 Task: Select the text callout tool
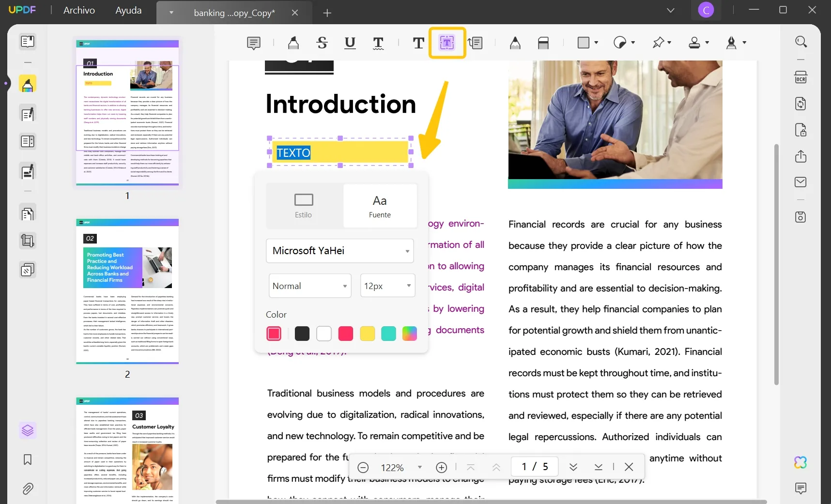point(476,43)
